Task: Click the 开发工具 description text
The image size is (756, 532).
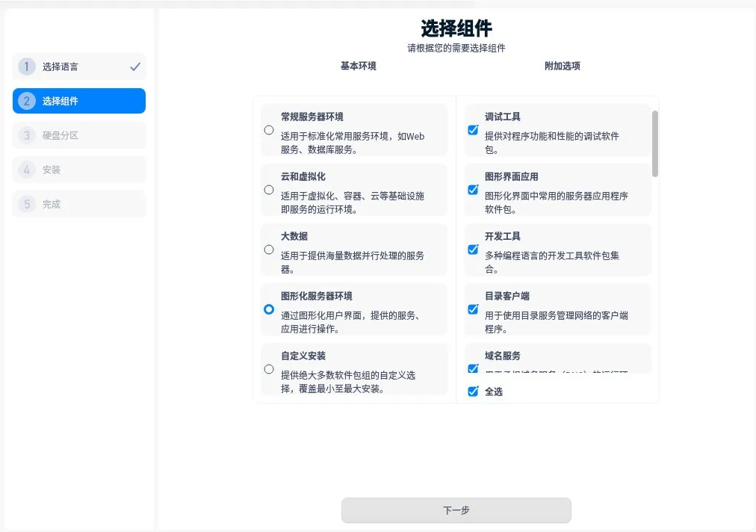Action: pos(552,262)
